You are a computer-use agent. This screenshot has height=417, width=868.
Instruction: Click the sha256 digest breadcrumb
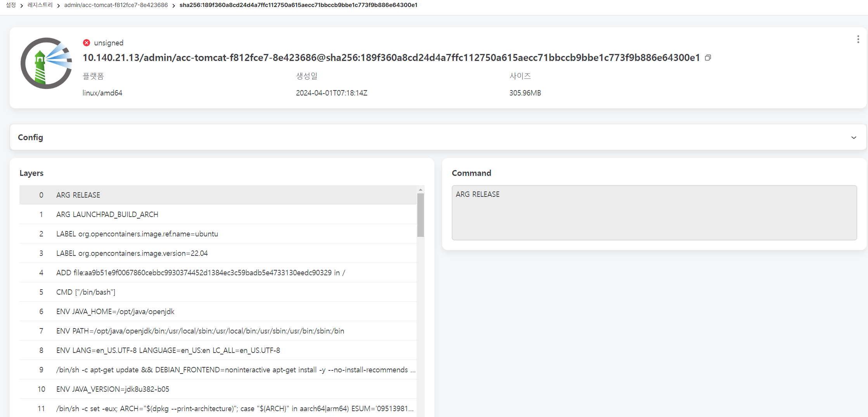click(298, 5)
